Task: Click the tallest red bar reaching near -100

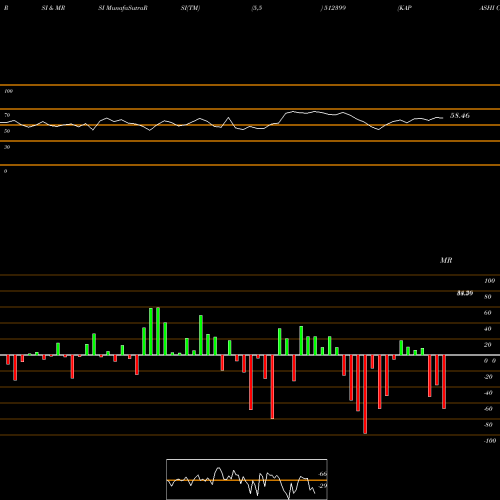Action: (x=365, y=394)
